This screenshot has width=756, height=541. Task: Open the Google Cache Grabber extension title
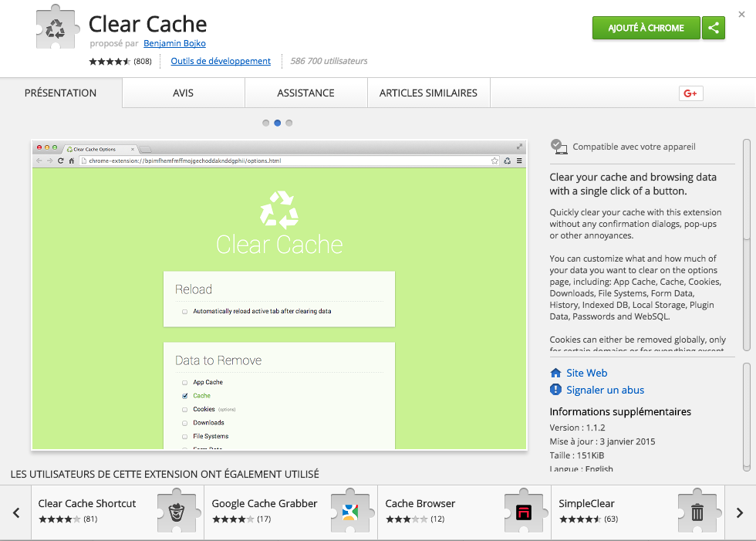264,503
